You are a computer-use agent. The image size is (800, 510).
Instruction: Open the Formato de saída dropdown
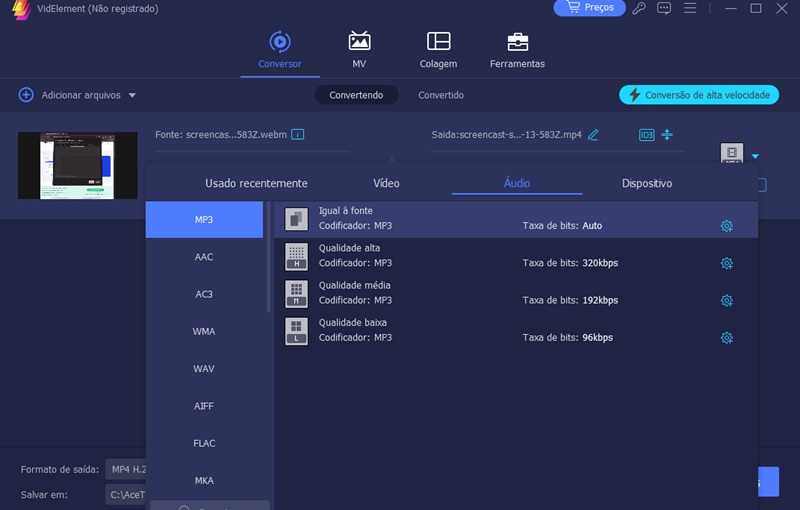click(x=126, y=469)
